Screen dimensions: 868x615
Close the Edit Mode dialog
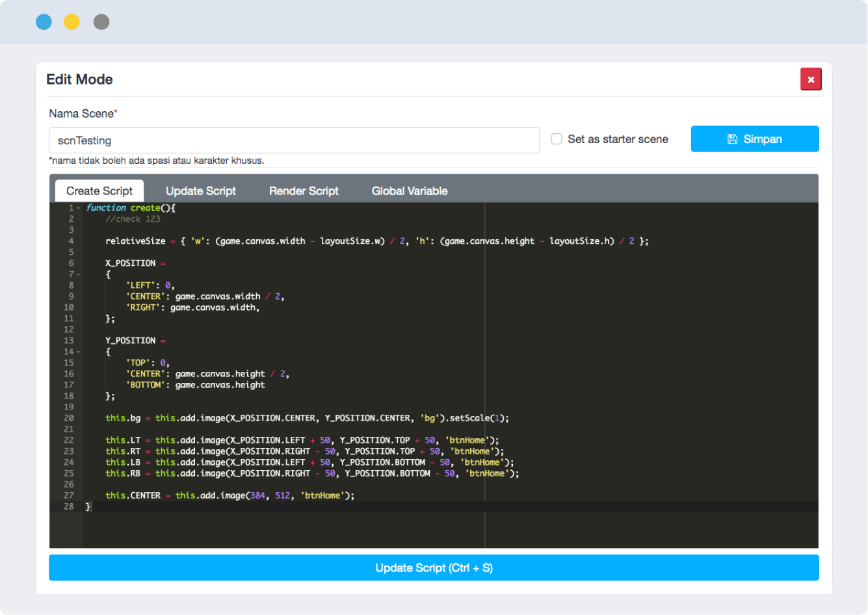[x=811, y=79]
